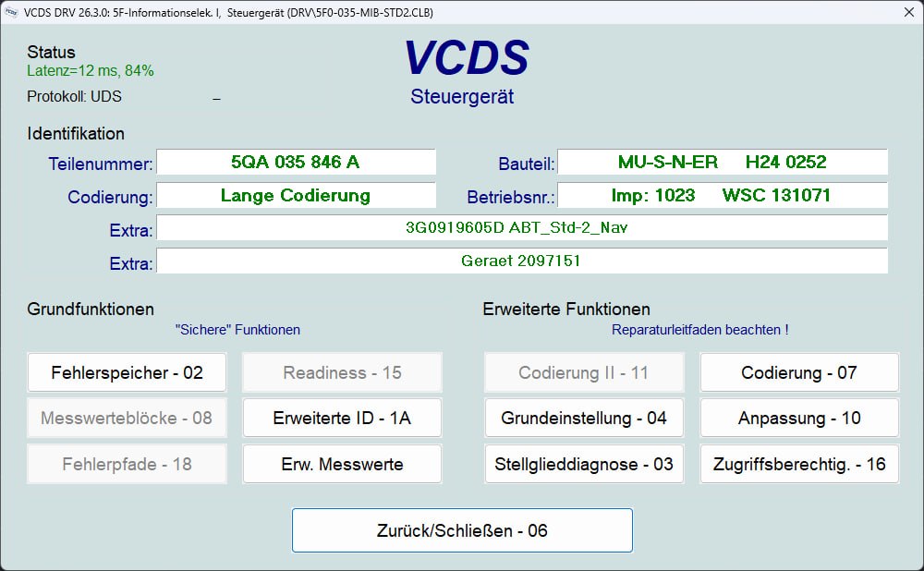Click the large VCDS logo heading
The height and width of the screenshot is (571, 924).
click(467, 58)
